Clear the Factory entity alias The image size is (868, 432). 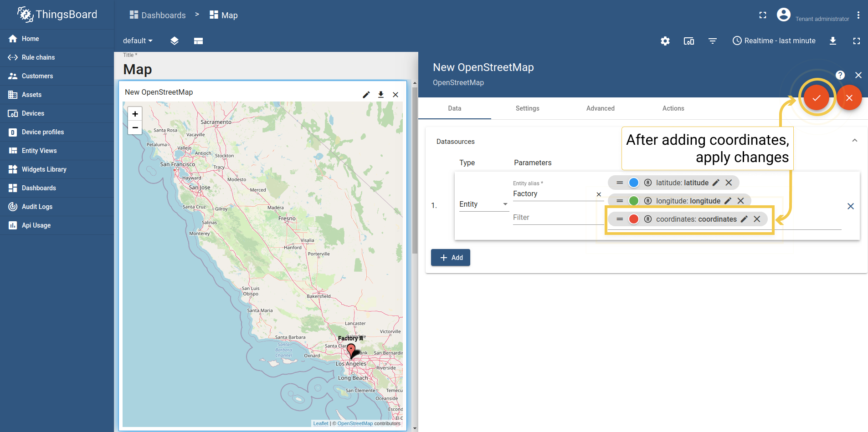(x=599, y=194)
